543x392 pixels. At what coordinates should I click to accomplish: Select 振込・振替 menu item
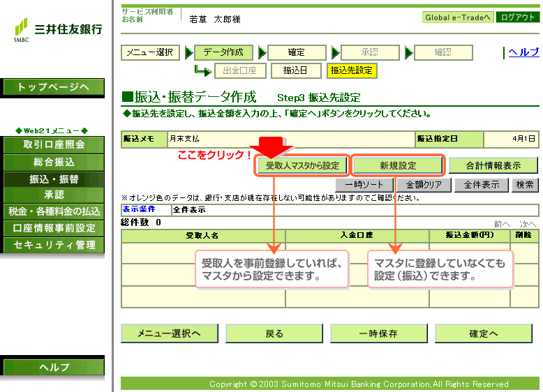tap(54, 179)
